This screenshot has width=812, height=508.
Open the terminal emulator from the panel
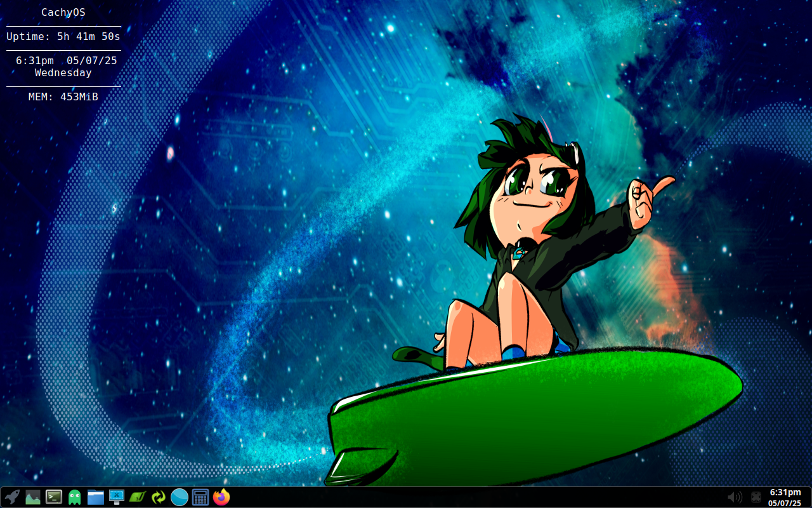pyautogui.click(x=54, y=497)
